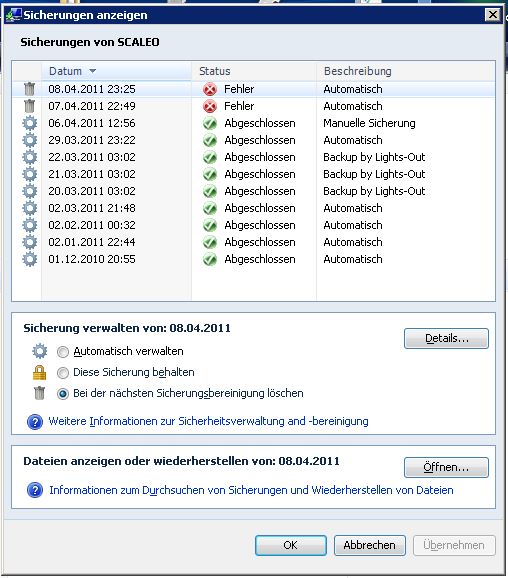This screenshot has height=578, width=508.
Task: Select Diese Sicherung behalten radio button
Action: click(63, 373)
